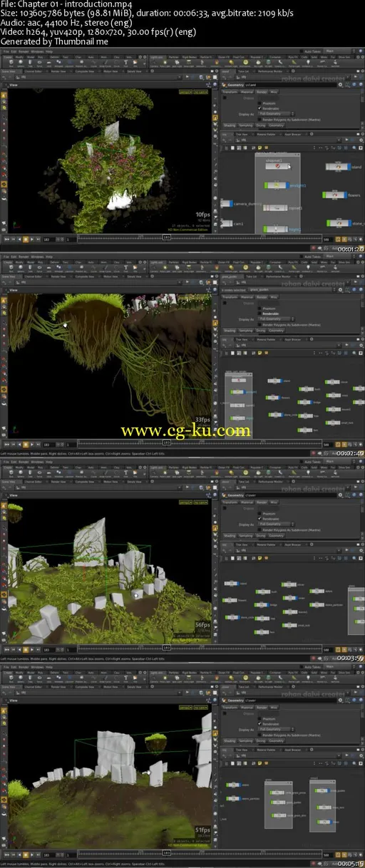Open Display As dropdown in second thumbnail
The height and width of the screenshot is (868, 365).
coord(276,319)
